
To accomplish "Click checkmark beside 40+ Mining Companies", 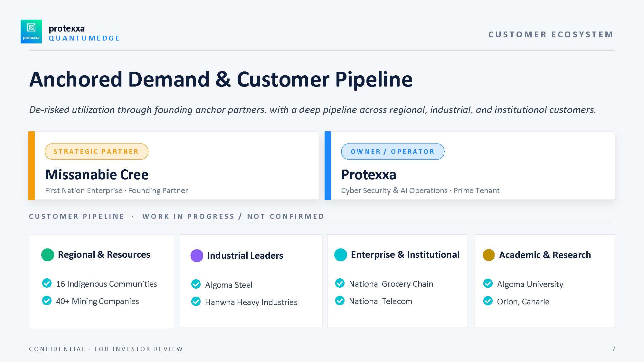I will click(x=47, y=301).
